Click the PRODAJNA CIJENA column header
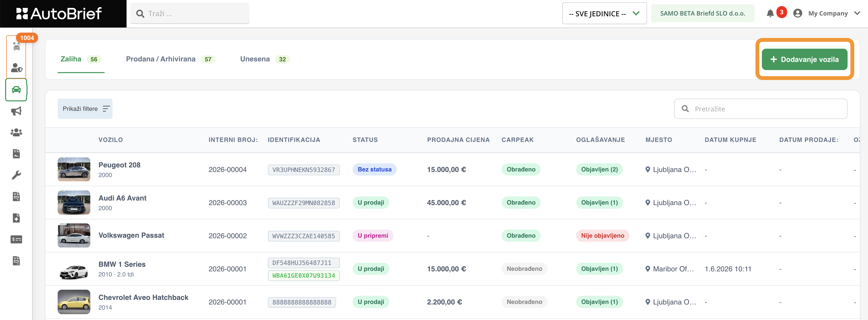Image resolution: width=868 pixels, height=320 pixels. 458,140
